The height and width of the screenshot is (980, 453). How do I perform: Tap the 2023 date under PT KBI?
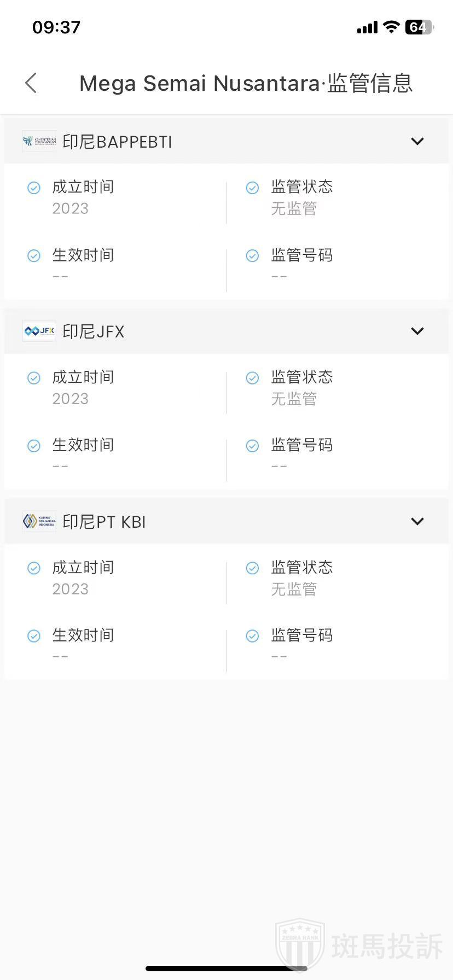click(x=71, y=590)
